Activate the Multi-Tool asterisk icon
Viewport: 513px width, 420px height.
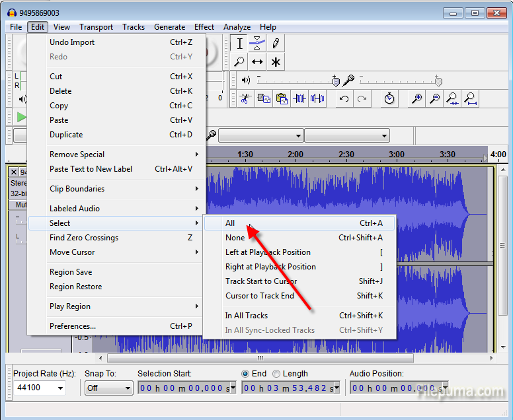pyautogui.click(x=276, y=62)
